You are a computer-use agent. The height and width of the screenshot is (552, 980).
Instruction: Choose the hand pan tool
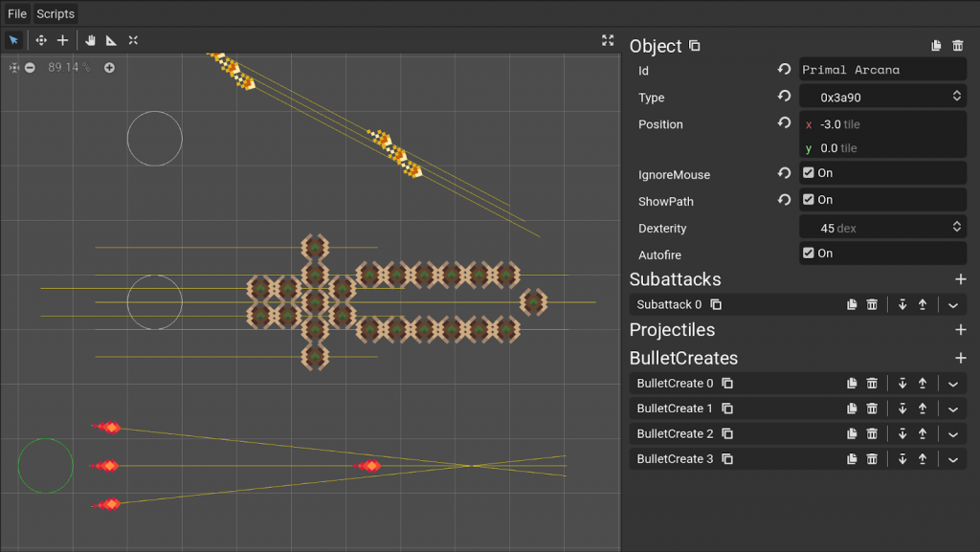coord(91,40)
